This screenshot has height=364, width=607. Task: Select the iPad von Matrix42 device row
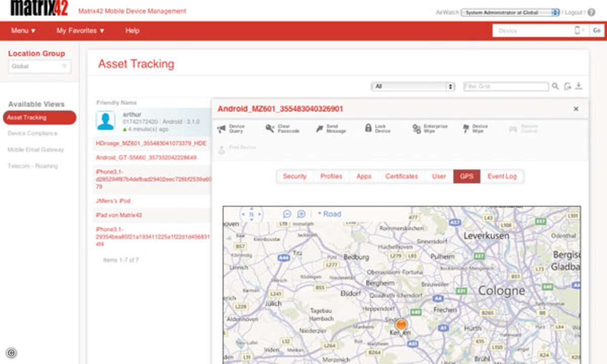(152, 215)
